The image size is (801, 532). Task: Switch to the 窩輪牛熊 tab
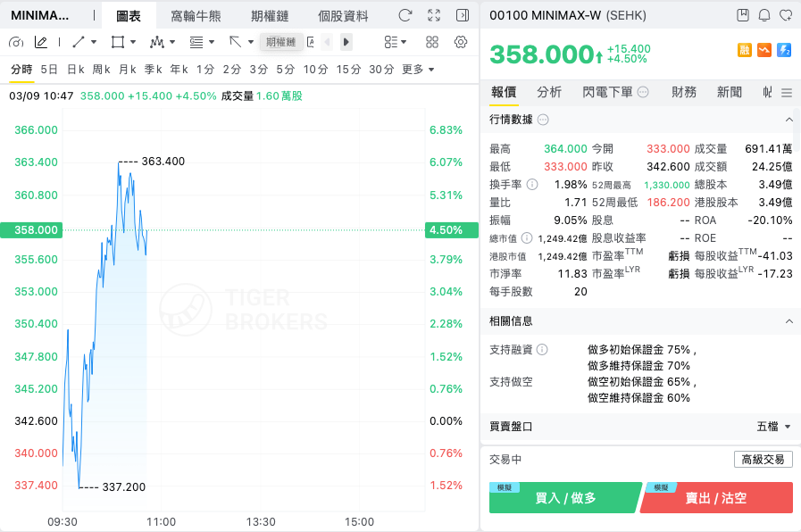[x=196, y=16]
